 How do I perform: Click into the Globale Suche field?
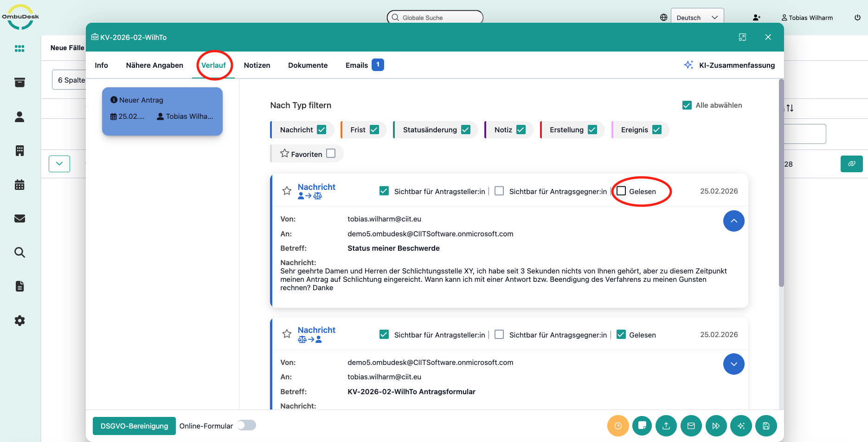[x=435, y=18]
